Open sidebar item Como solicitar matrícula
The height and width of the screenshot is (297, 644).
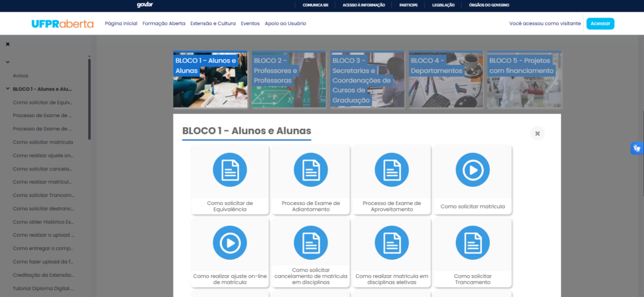pos(43,142)
